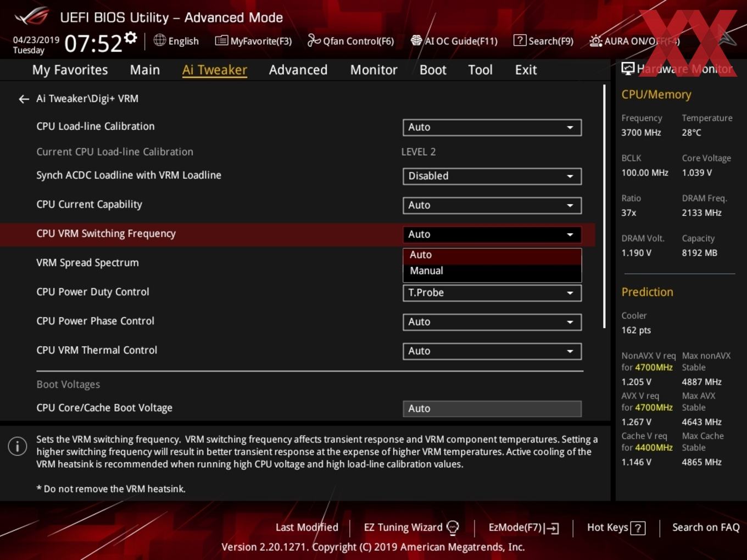Viewport: 747px width, 560px height.
Task: Click the 3700 MHz frequency value
Action: tap(641, 132)
